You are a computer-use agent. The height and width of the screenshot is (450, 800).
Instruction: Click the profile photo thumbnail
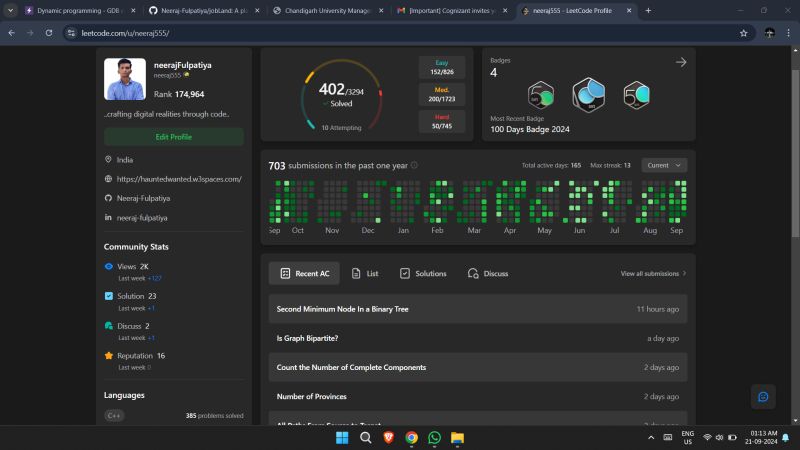point(125,79)
